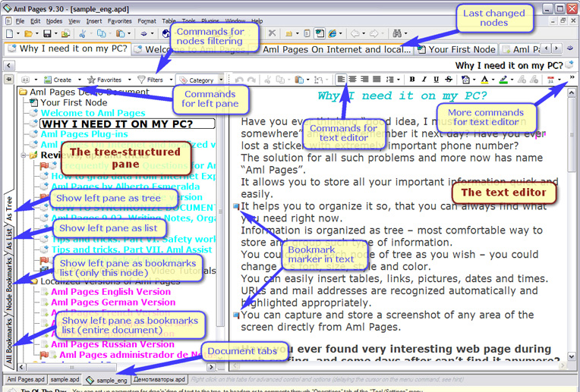The image size is (580, 392).
Task: Click the strikethrough formatting icon
Action: point(448,80)
